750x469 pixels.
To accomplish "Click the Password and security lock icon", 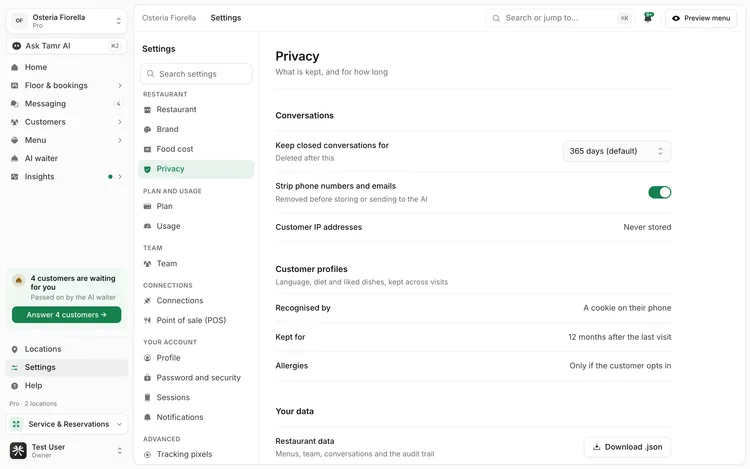I will (147, 378).
